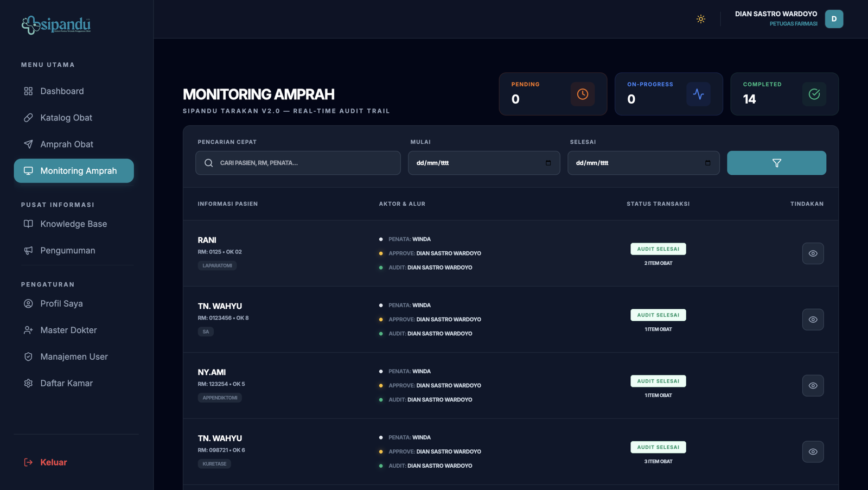The height and width of the screenshot is (490, 868).
Task: Click the Daftar Kamar gear icon
Action: (28, 384)
